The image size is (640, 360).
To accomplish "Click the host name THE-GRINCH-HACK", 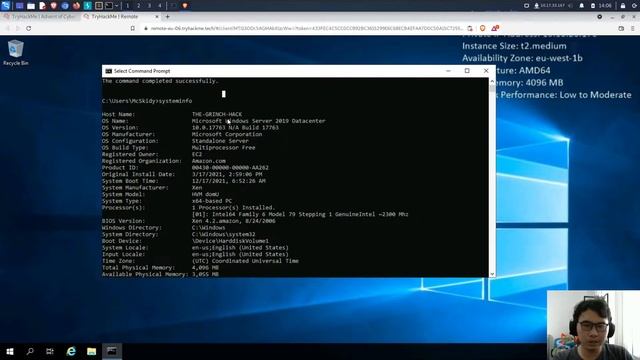I will pyautogui.click(x=217, y=114).
